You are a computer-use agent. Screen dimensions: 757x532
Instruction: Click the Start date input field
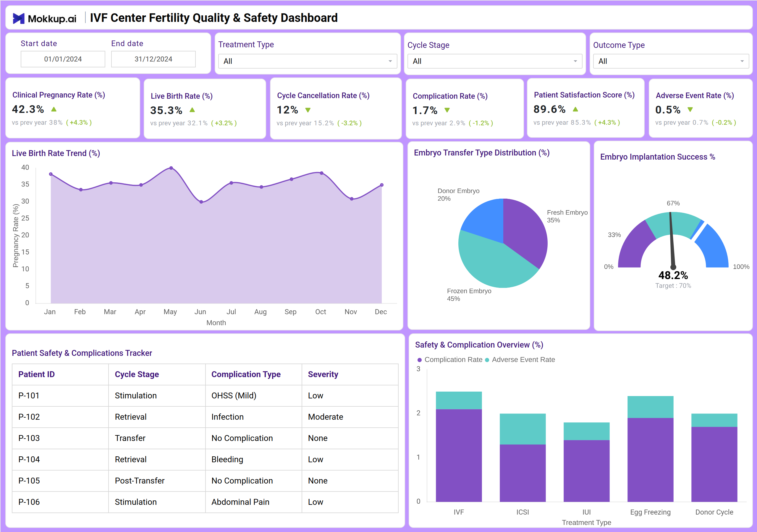click(63, 59)
